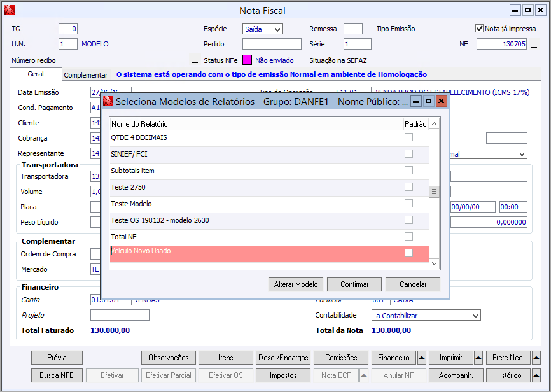Open Desc./Encargos
The image size is (551, 392).
(x=283, y=358)
